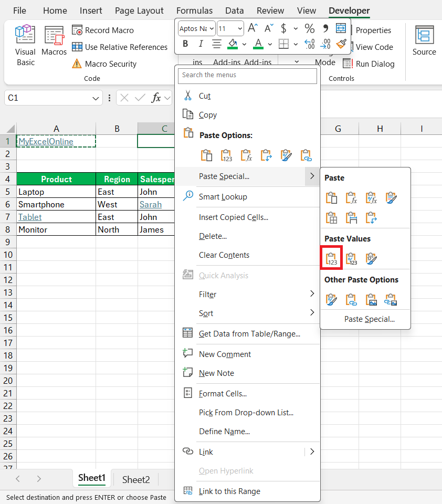Click Decrease Decimal in mini toolbar
442x504 pixels.
(325, 44)
